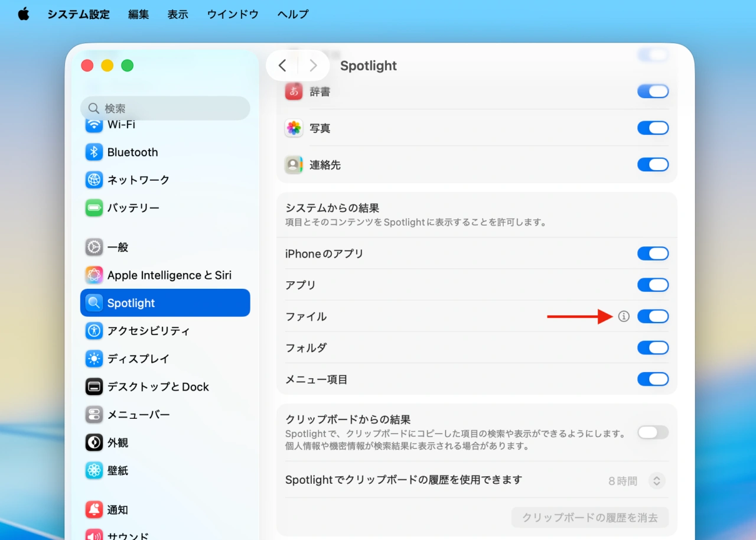This screenshot has width=756, height=540.
Task: Click the forward navigation chevron
Action: [x=313, y=65]
